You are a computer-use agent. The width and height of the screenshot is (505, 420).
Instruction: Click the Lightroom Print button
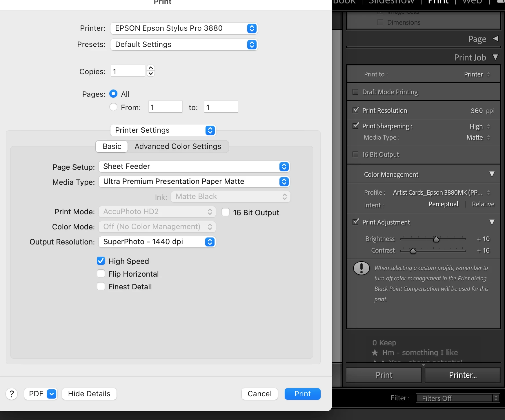384,375
